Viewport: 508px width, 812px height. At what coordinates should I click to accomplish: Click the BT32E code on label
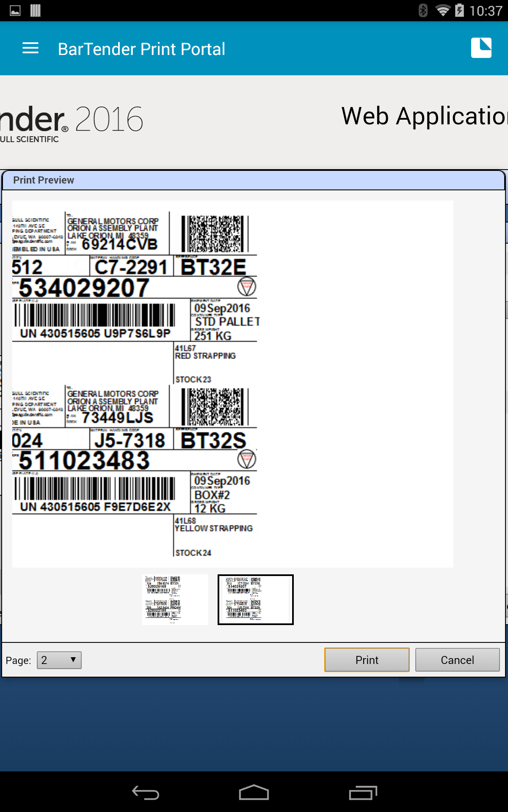point(213,267)
